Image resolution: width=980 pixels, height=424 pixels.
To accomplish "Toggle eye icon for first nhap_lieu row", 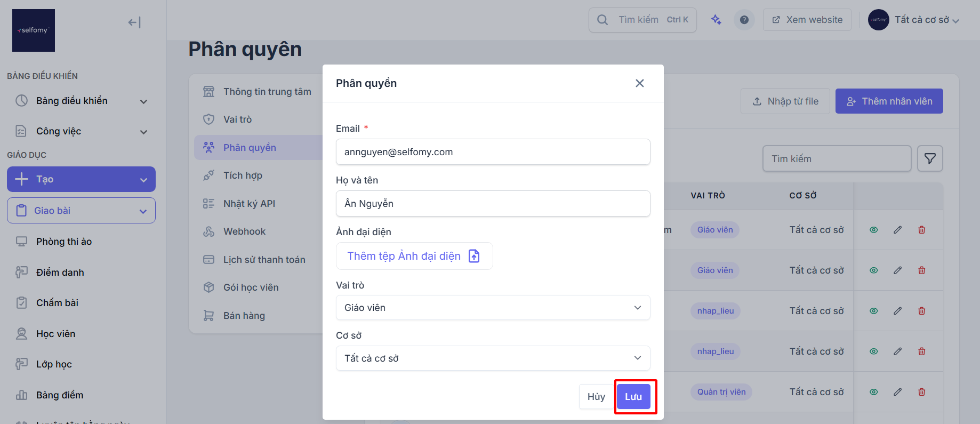I will [873, 311].
